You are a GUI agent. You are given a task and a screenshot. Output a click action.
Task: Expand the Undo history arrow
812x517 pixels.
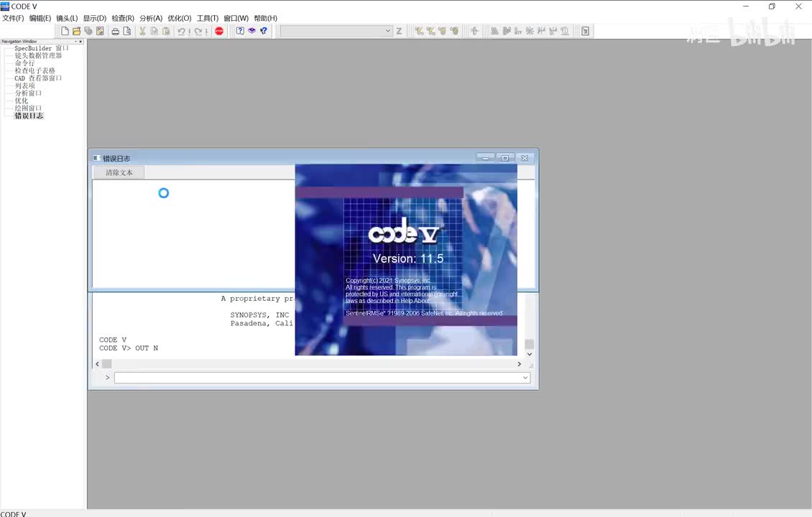(x=189, y=31)
